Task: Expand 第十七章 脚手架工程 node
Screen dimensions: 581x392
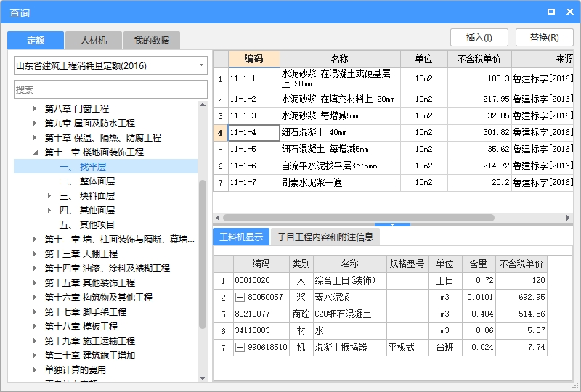Action: [35, 311]
